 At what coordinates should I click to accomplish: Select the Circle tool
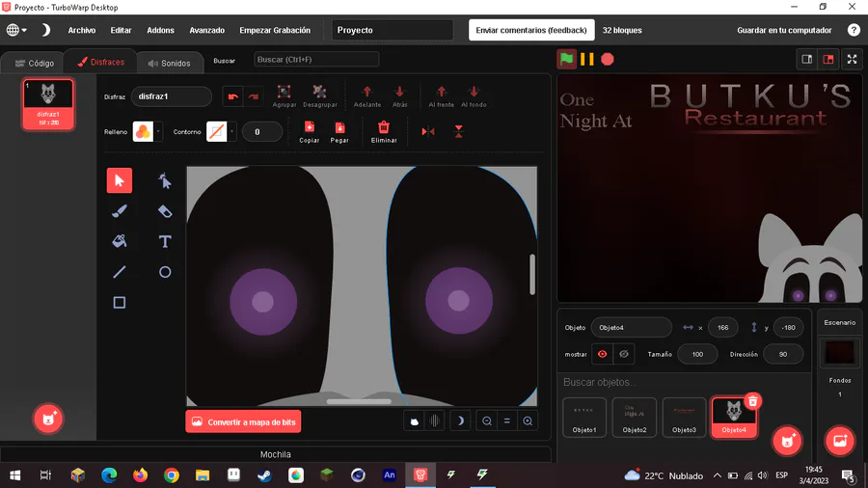pyautogui.click(x=164, y=272)
